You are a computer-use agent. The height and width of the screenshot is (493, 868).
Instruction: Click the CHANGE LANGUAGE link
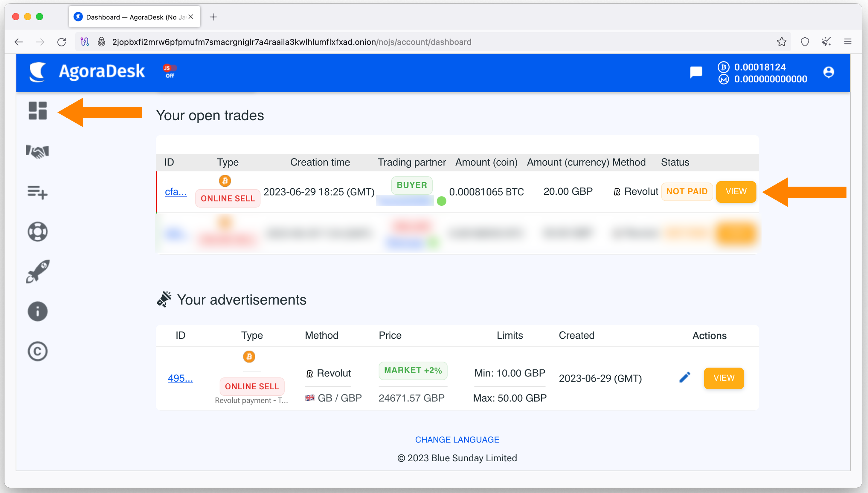tap(457, 440)
